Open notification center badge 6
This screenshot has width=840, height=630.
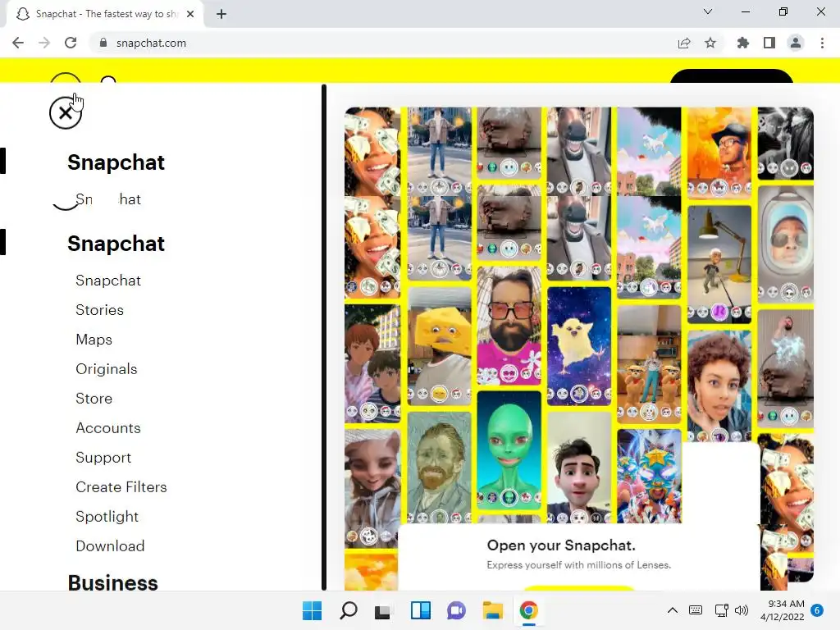click(816, 610)
